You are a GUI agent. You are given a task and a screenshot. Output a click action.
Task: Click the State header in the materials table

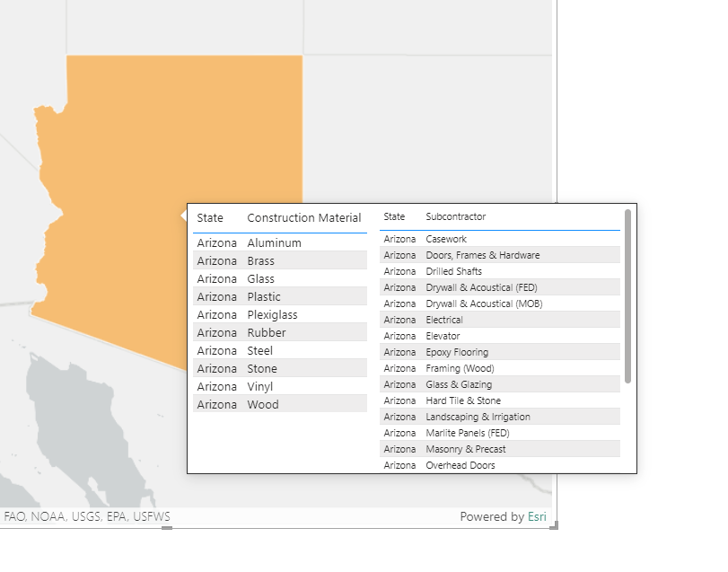point(210,217)
